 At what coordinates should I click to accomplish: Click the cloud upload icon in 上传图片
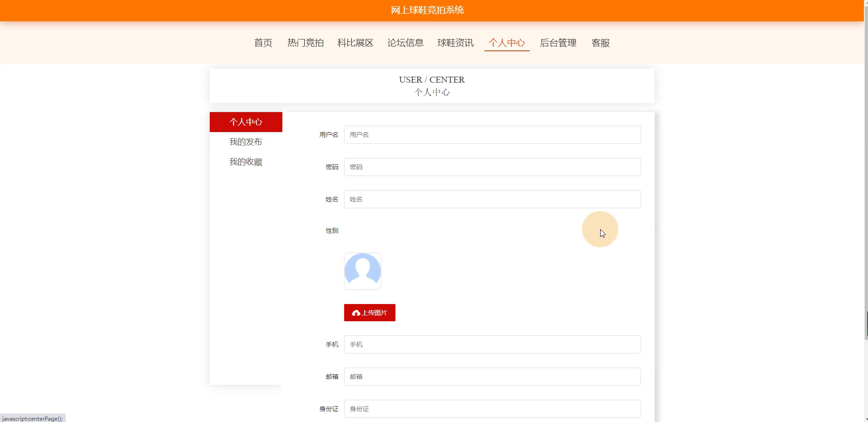point(356,313)
